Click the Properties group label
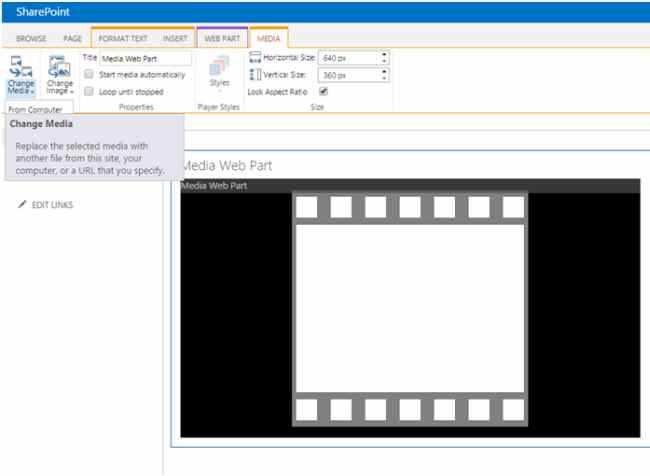650x476 pixels. coord(136,107)
